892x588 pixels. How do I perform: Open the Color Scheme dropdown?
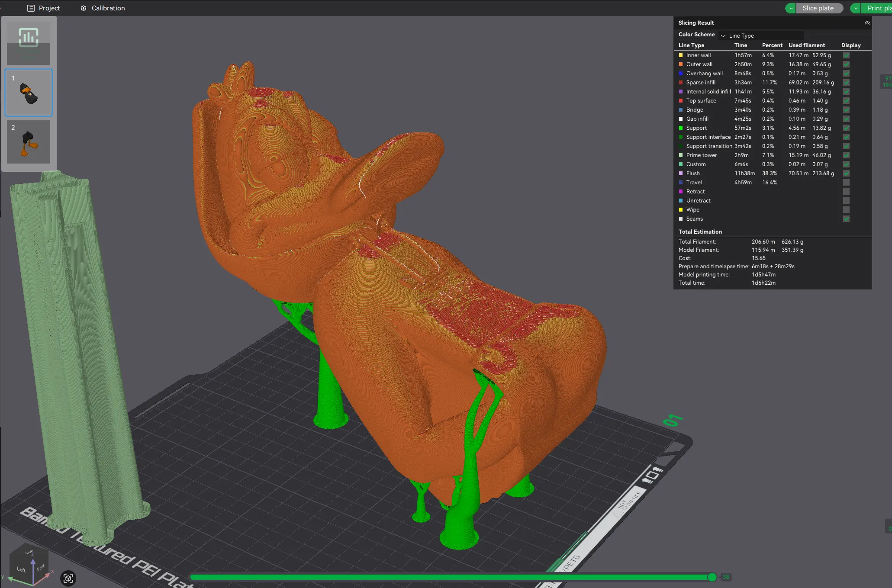pyautogui.click(x=761, y=35)
